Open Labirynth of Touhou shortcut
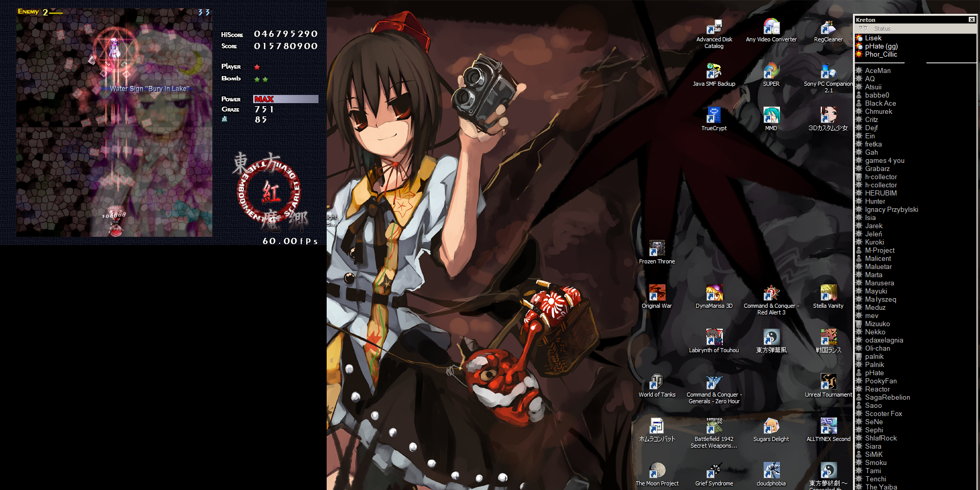The image size is (980, 490). 714,341
